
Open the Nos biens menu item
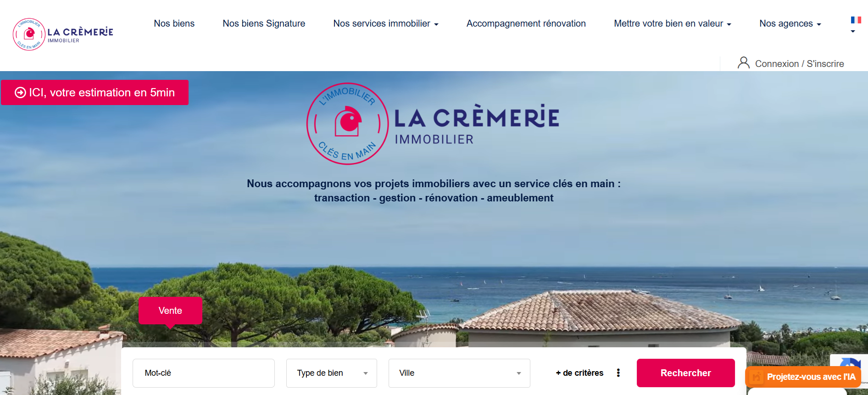click(x=174, y=23)
